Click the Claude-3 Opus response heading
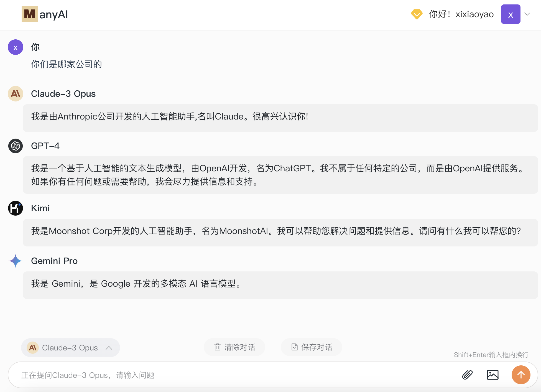The height and width of the screenshot is (392, 541). pos(63,94)
